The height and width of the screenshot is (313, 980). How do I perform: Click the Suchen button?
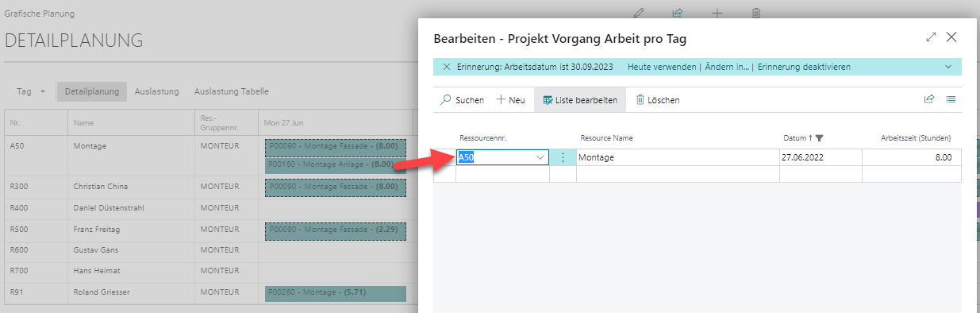click(463, 100)
